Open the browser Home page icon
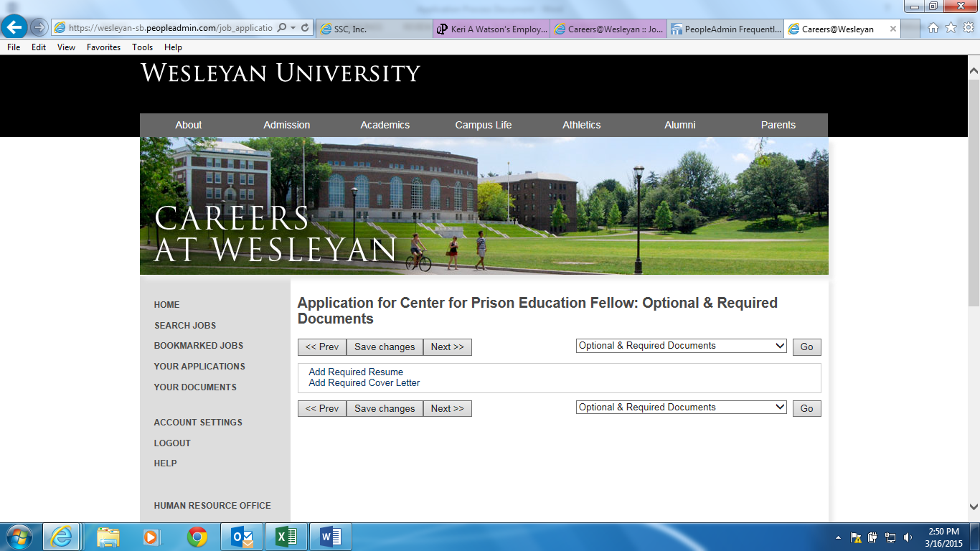The image size is (980, 551). 933,28
